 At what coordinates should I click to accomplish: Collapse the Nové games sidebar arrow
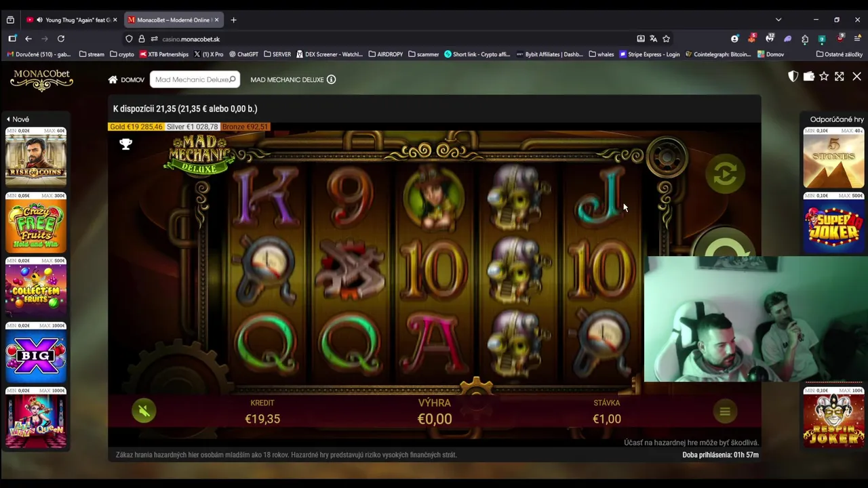point(8,119)
